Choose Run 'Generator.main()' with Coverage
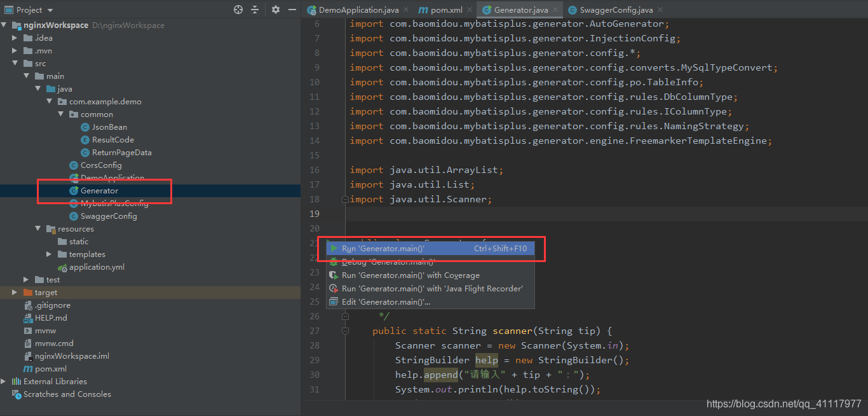The width and height of the screenshot is (868, 416). click(430, 275)
